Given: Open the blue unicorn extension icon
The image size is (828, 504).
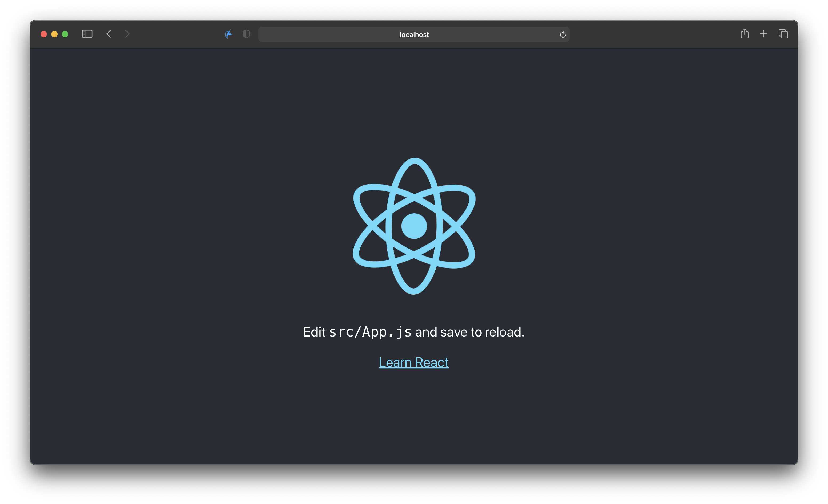Looking at the screenshot, I should click(x=229, y=34).
